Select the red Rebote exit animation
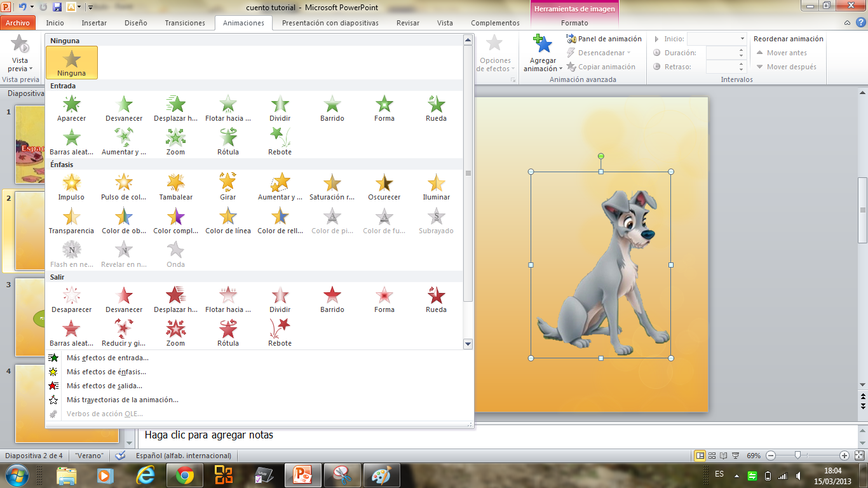Screen dimensions: 868x488 [280, 333]
